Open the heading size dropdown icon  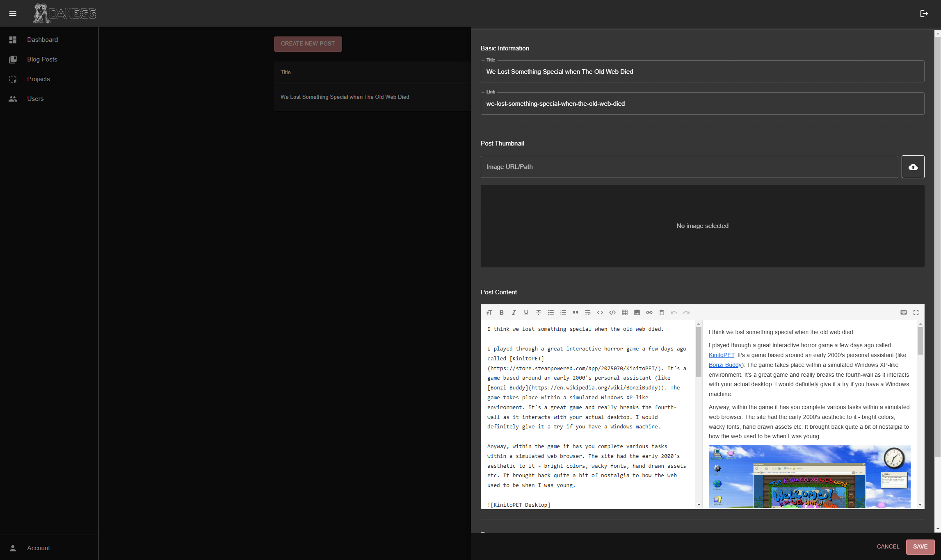(x=489, y=312)
